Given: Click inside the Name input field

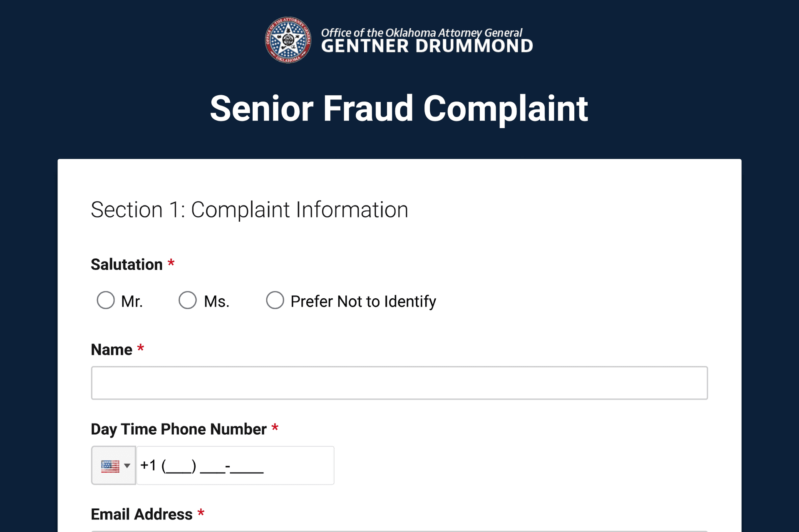Looking at the screenshot, I should point(399,382).
